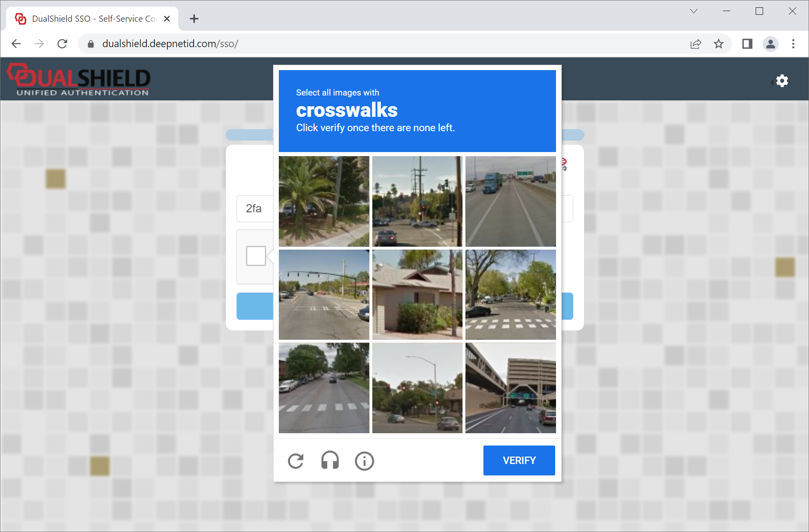This screenshot has height=532, width=809.
Task: Select the image with white crosswalk stripes and black car
Action: tap(510, 295)
